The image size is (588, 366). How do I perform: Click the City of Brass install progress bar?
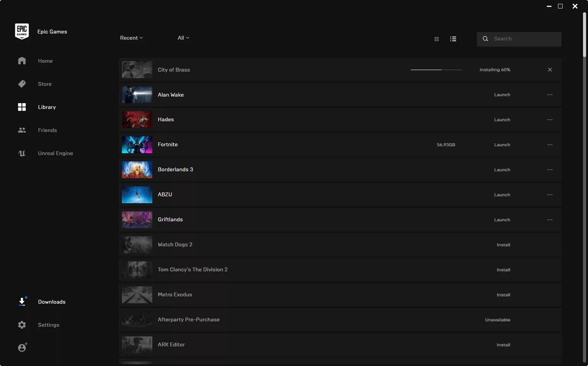coord(436,70)
